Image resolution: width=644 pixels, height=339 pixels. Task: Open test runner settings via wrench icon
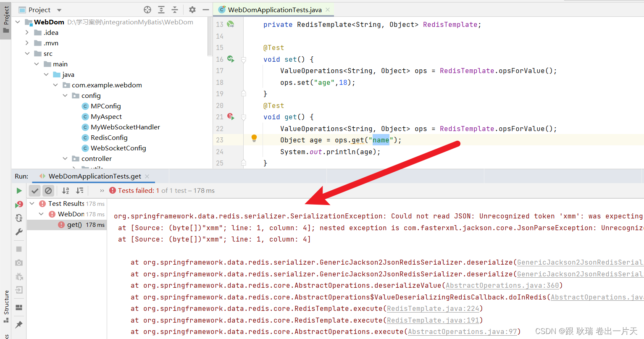(19, 231)
